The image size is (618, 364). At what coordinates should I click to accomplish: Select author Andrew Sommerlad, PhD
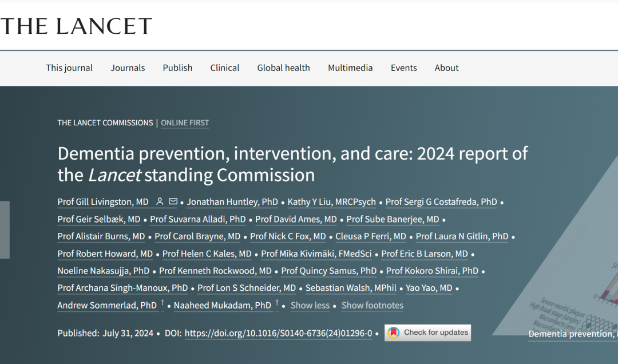pos(107,305)
